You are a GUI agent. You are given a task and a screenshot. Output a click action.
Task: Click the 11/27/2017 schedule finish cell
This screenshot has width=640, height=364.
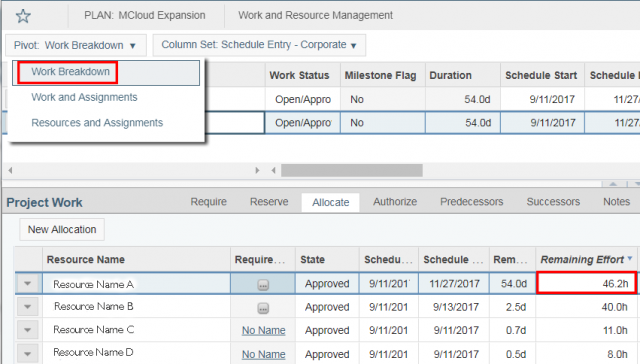tap(454, 284)
